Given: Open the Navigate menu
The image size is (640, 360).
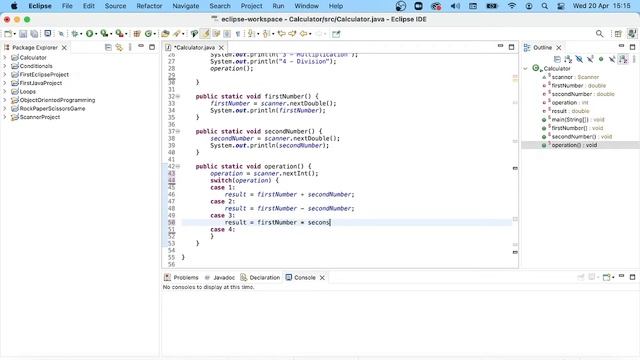Looking at the screenshot, I should pos(186,6).
